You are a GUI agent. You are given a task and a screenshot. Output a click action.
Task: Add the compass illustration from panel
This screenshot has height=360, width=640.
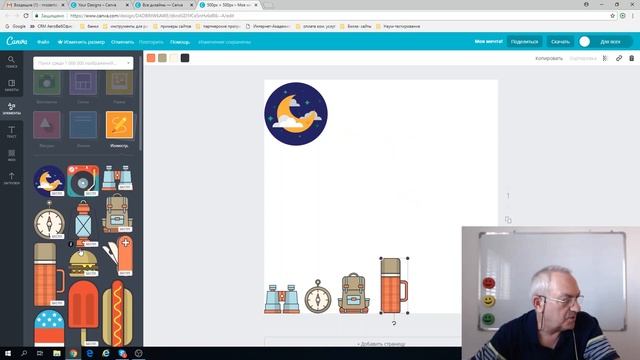point(49,220)
